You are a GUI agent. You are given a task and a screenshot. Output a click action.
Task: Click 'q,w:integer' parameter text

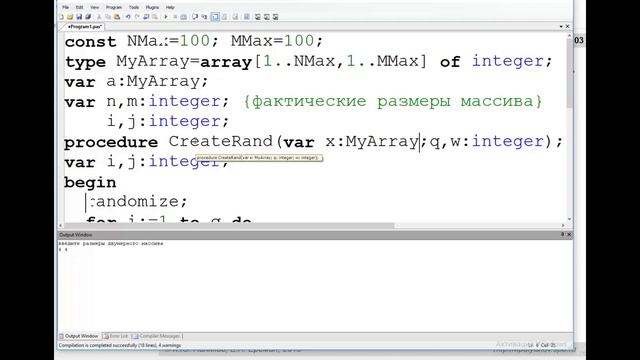[x=487, y=142]
